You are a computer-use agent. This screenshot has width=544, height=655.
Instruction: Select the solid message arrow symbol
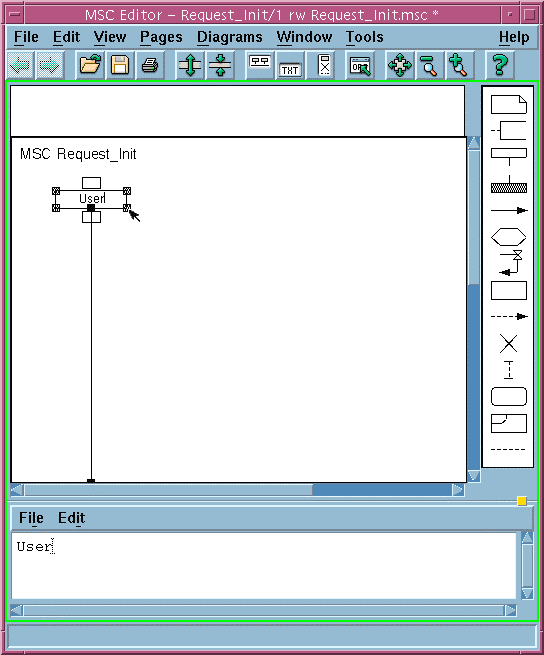point(509,210)
